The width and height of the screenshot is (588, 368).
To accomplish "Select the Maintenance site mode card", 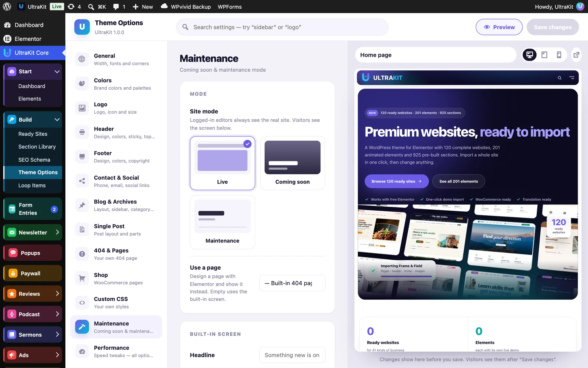I will tap(222, 222).
